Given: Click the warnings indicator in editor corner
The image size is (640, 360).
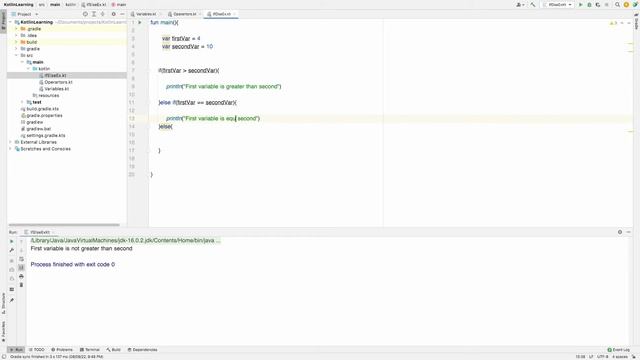Looking at the screenshot, I should click(613, 23).
